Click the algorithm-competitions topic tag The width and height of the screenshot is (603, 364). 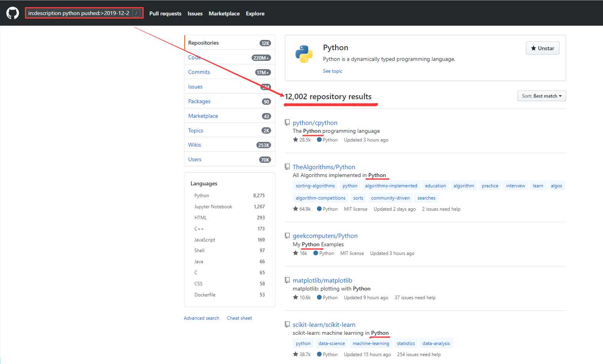tap(320, 198)
